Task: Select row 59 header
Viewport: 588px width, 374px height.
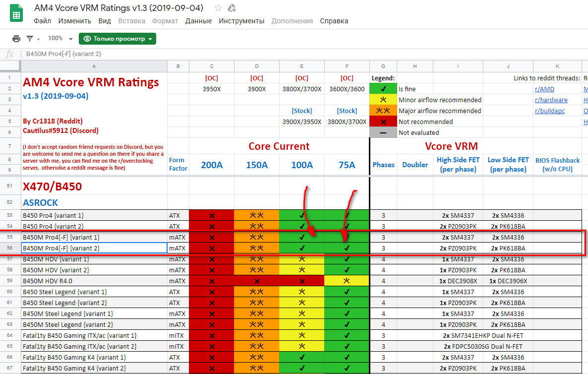Action: point(10,281)
